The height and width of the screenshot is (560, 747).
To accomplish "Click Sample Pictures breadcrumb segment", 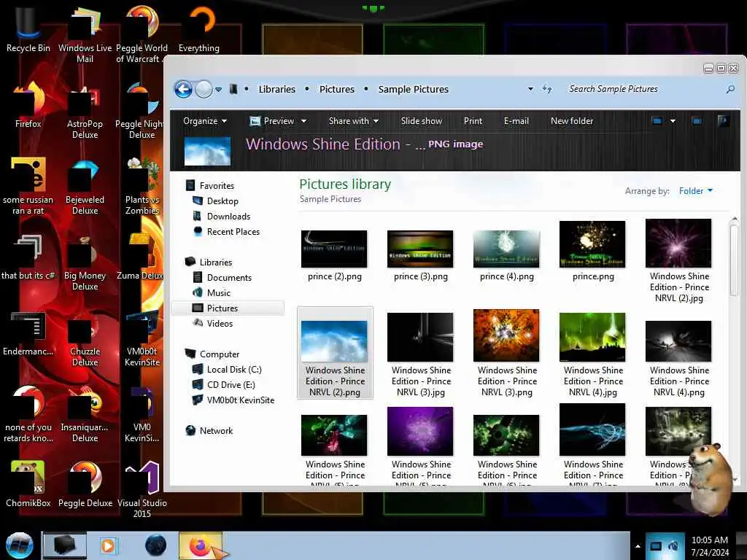I will (x=413, y=89).
